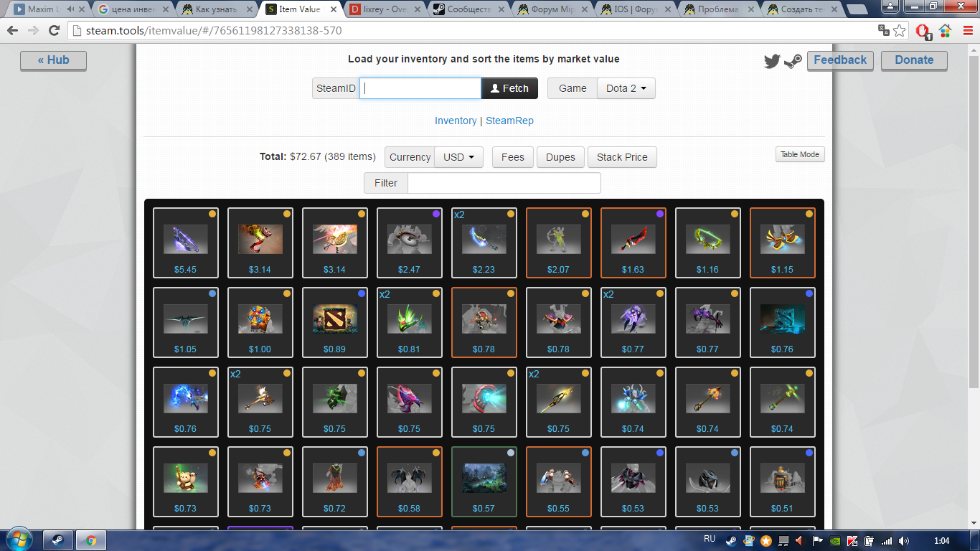
Task: Select the x2 stacked $2.23 item
Action: tap(484, 243)
